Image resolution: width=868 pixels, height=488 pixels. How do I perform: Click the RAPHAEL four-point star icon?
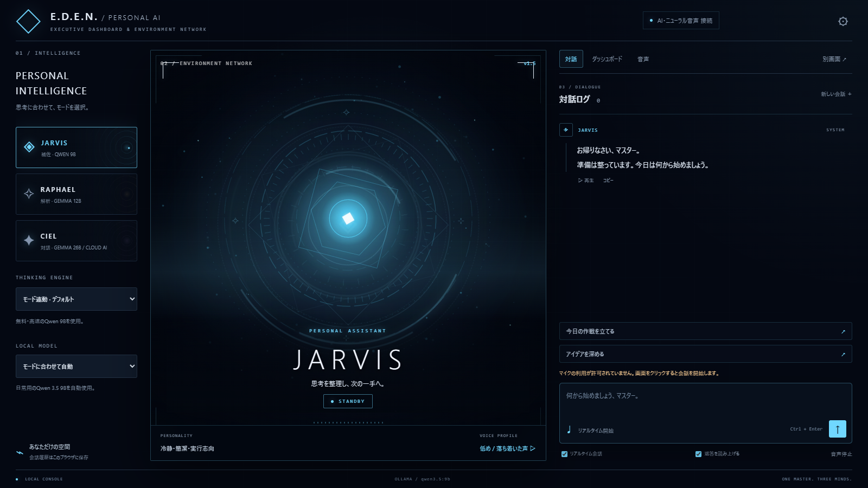click(x=29, y=194)
